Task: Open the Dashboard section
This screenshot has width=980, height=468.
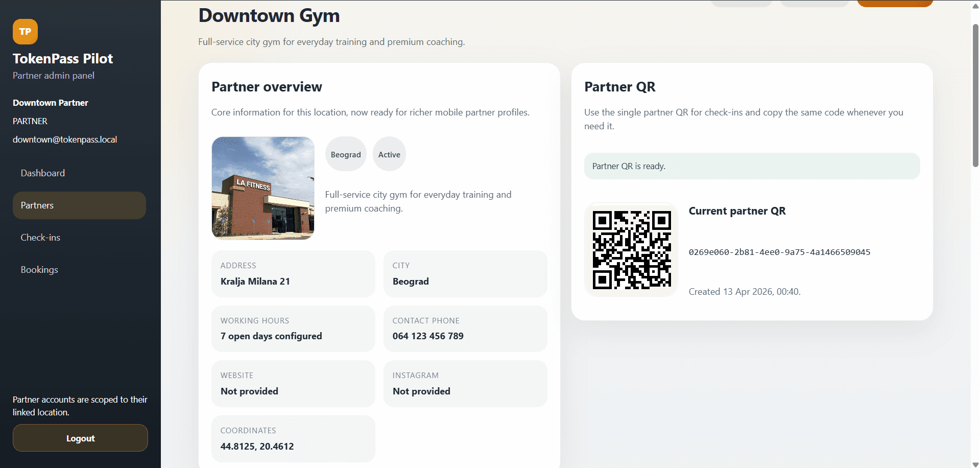Action: point(43,173)
